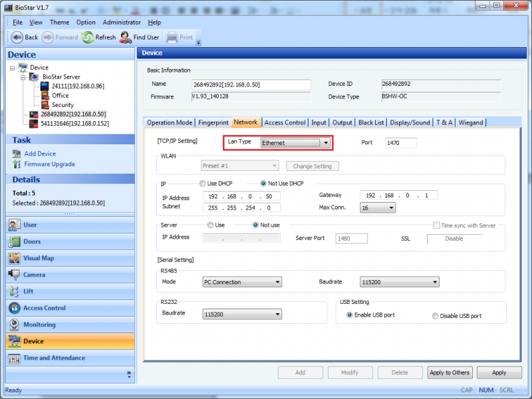This screenshot has width=532, height=399.
Task: Open Find User from the toolbar
Action: pyautogui.click(x=125, y=37)
